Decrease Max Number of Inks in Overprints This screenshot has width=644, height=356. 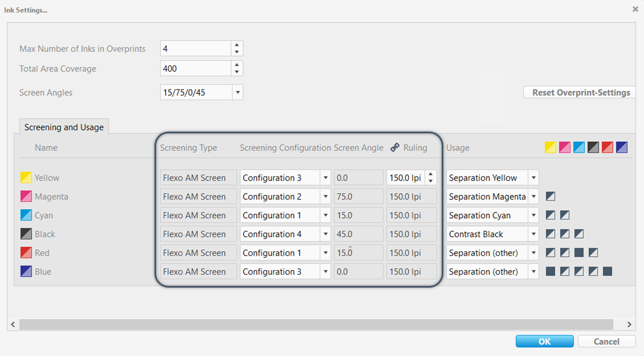point(237,52)
